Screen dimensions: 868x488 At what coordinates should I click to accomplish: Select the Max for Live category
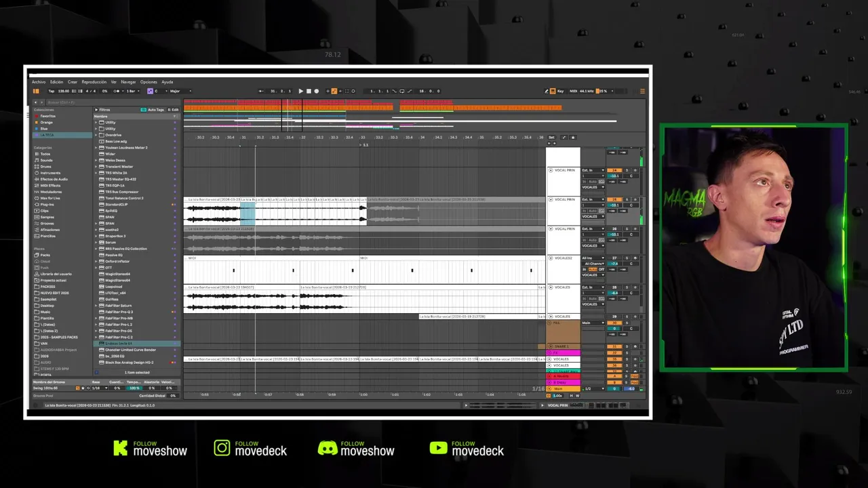point(50,198)
